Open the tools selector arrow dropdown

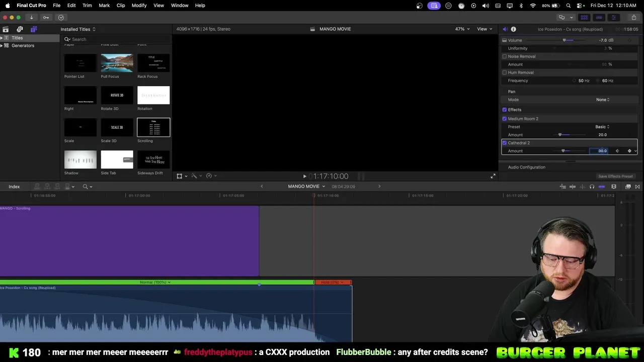[91, 187]
